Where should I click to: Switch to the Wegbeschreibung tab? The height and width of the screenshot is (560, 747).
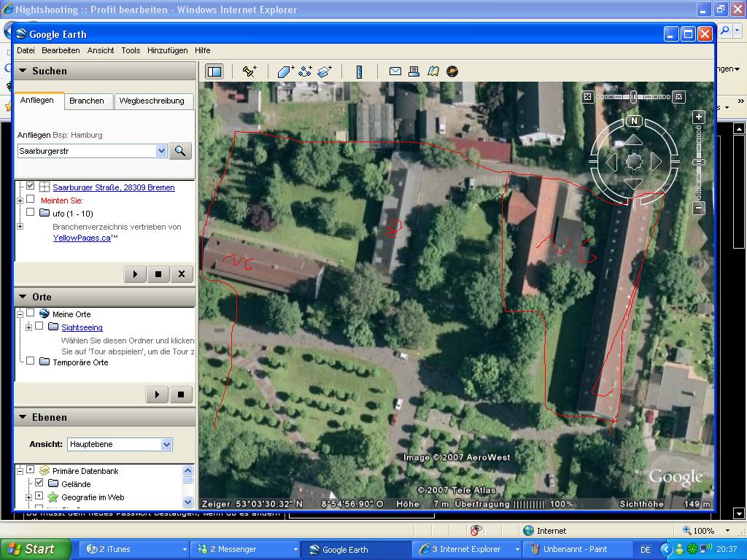pos(152,101)
